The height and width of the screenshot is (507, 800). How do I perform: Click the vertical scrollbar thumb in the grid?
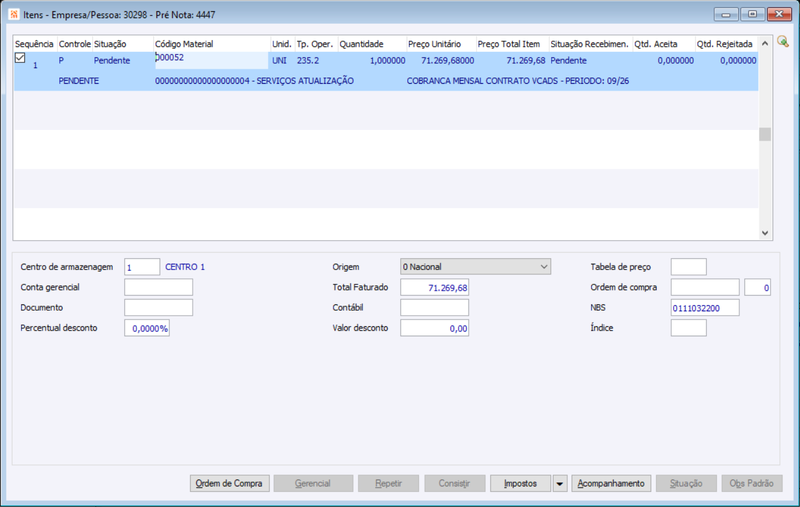[x=764, y=134]
